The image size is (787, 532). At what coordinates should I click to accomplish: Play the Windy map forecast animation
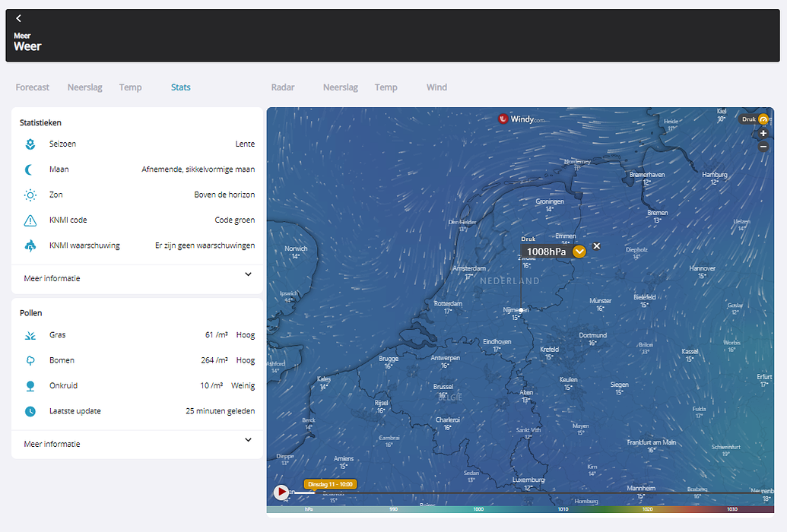[x=281, y=492]
